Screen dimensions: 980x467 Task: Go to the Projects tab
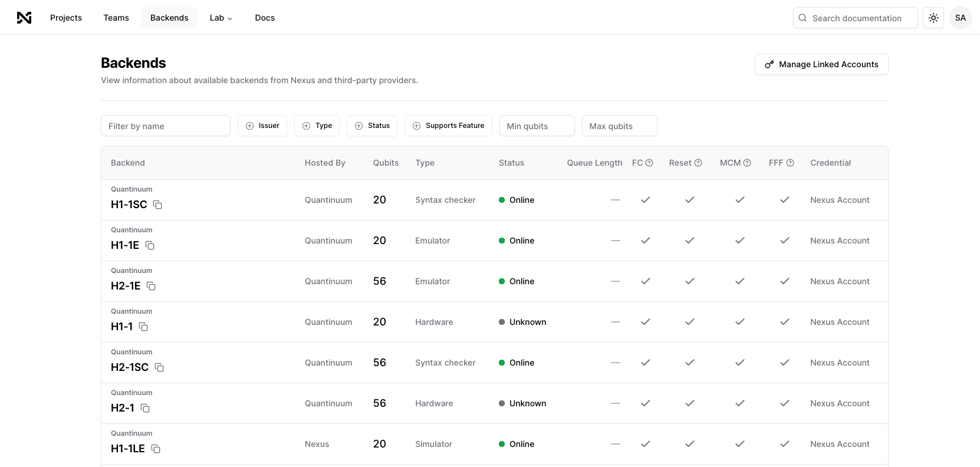click(66, 18)
